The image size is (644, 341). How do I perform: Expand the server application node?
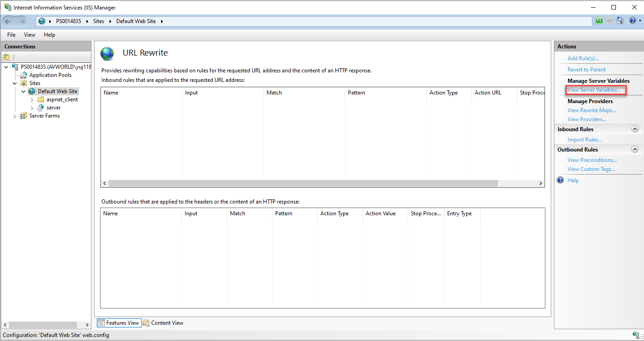point(32,108)
